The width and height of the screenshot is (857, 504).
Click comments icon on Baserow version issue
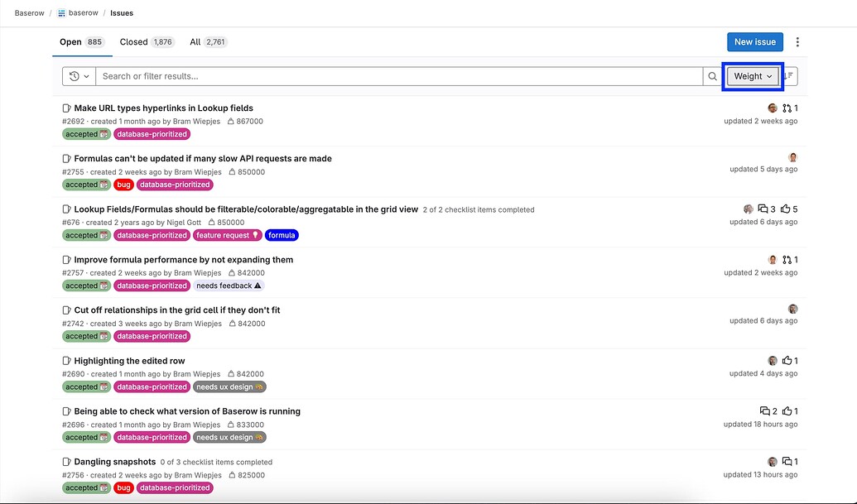764,411
